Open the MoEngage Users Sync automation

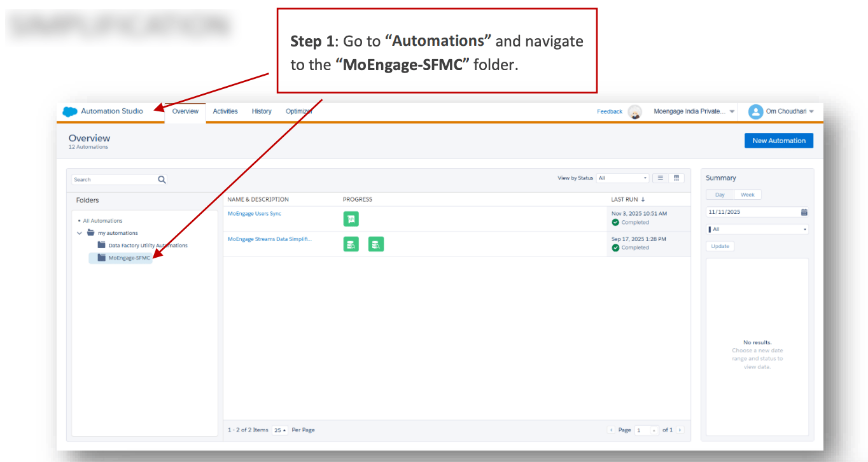[x=255, y=214]
